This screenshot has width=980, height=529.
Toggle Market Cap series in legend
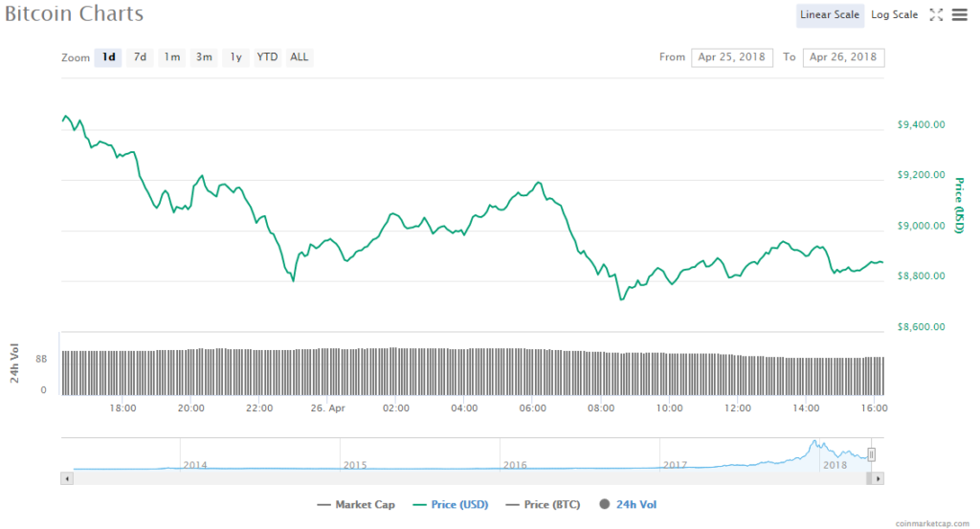pos(357,504)
